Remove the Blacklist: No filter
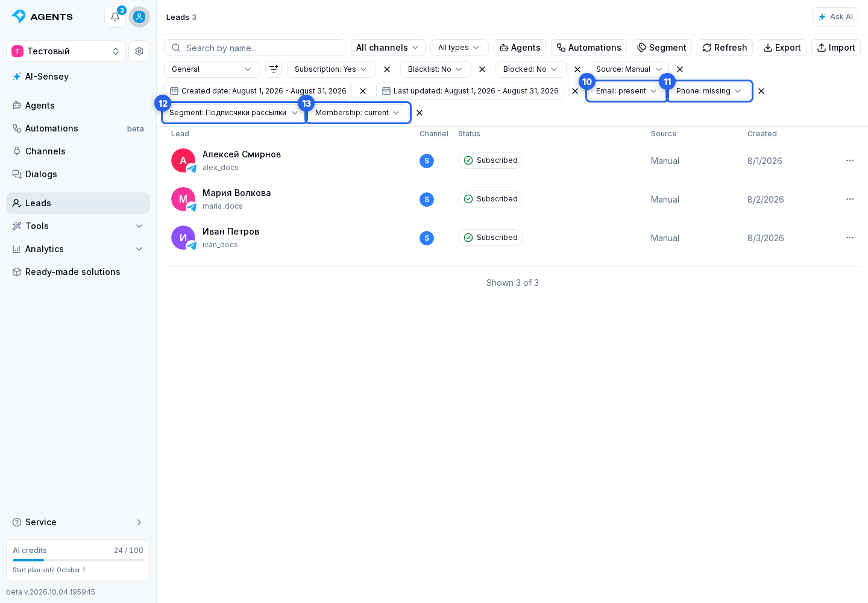The height and width of the screenshot is (603, 868). (482, 69)
